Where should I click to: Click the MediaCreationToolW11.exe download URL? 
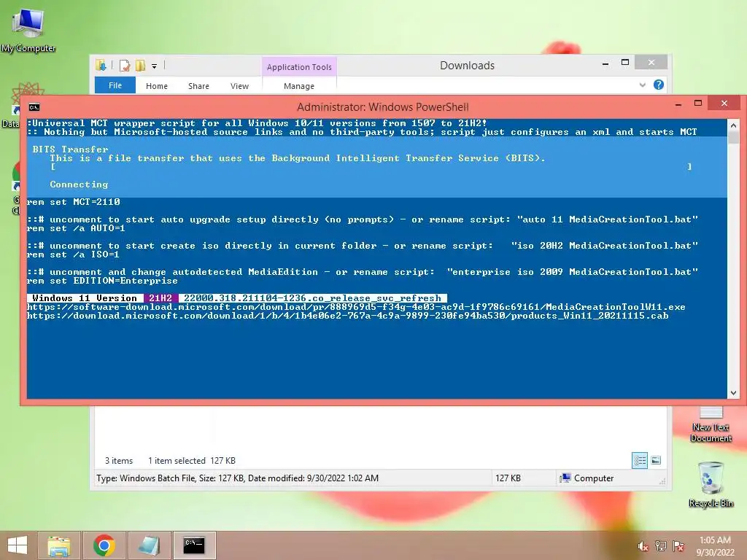(x=356, y=307)
